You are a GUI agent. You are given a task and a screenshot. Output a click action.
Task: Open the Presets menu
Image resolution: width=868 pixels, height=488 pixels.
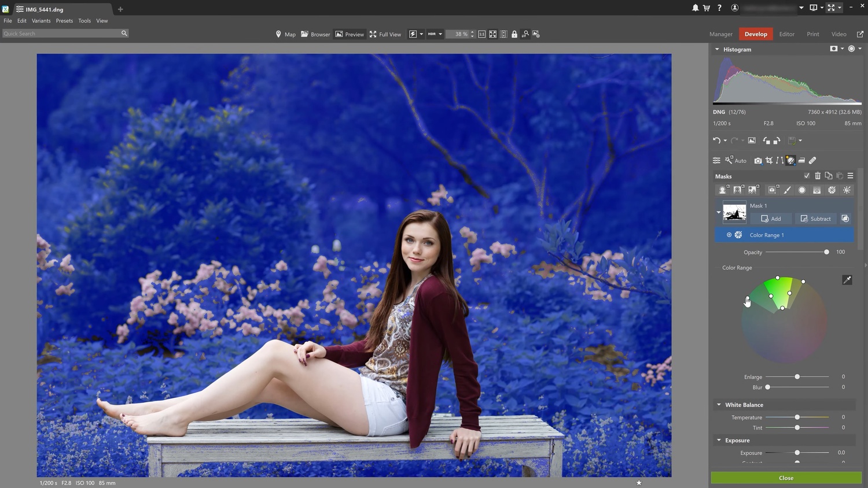(x=64, y=20)
